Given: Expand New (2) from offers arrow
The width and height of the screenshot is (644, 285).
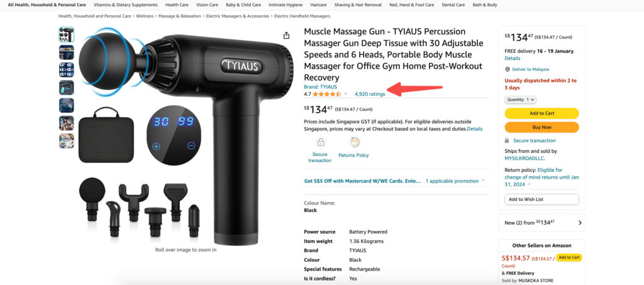Looking at the screenshot, I should click(580, 223).
